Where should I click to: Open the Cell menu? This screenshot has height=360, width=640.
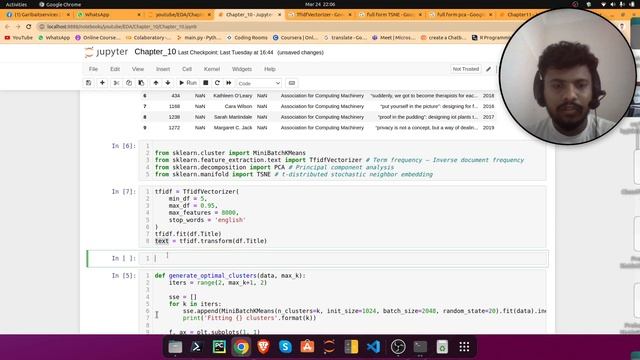(x=187, y=69)
